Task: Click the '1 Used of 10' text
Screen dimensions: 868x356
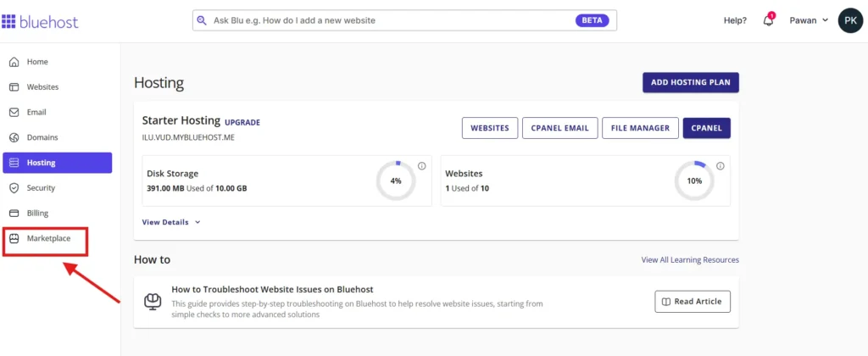Action: click(x=467, y=188)
